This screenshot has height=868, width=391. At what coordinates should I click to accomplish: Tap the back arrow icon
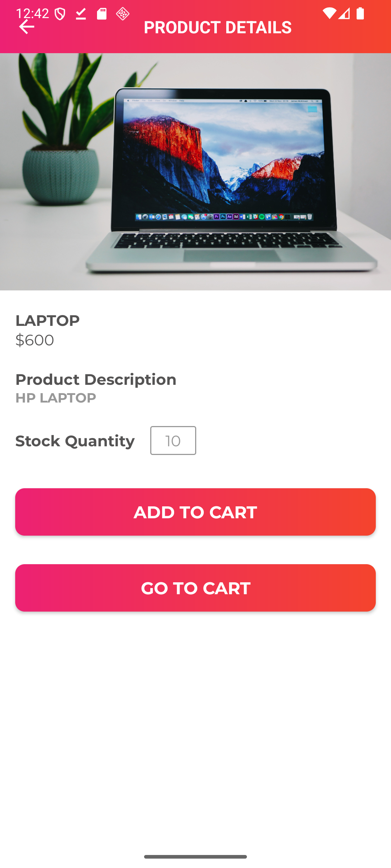(x=26, y=27)
